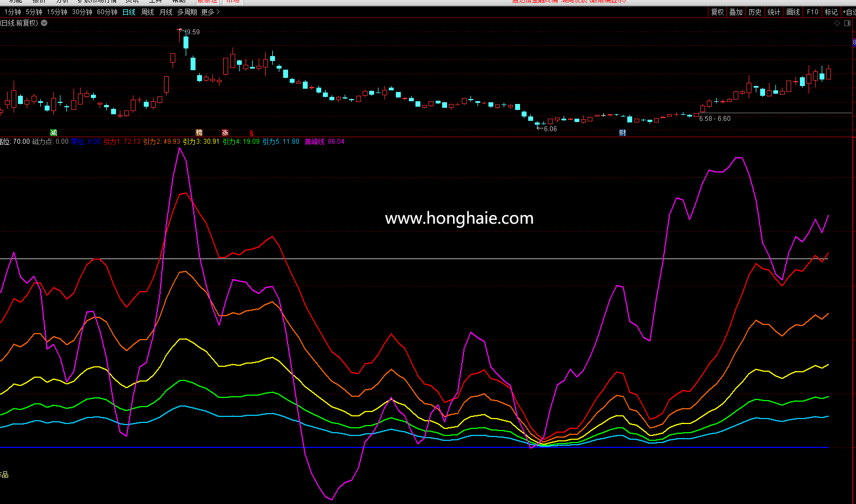The image size is (856, 504).
Task: Click the 19.59 high price label
Action: 193,32
